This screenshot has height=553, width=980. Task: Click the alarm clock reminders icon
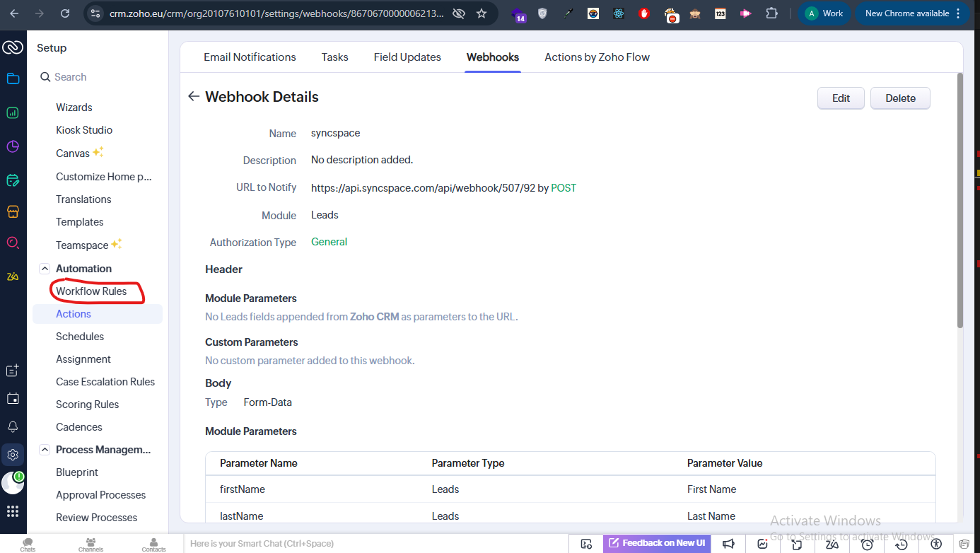[867, 543]
